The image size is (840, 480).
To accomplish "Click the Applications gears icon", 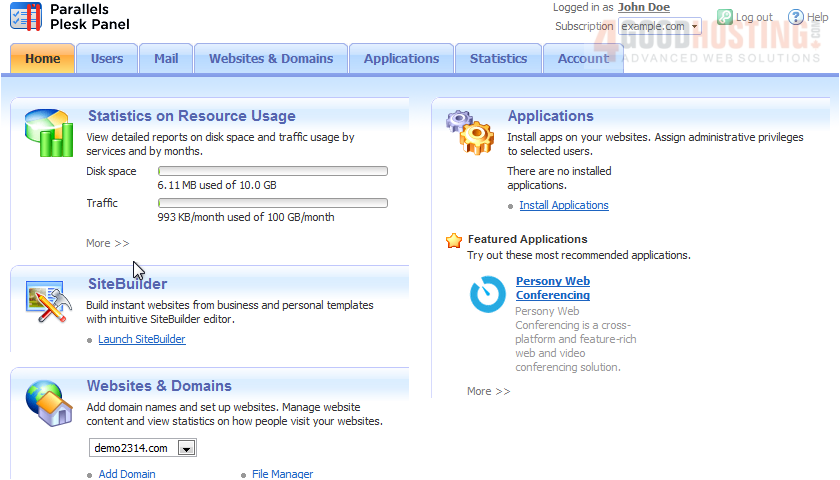I will [x=469, y=132].
